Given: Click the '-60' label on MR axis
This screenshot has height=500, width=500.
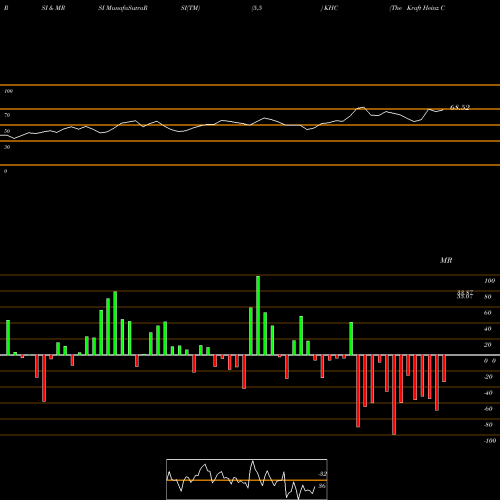Looking at the screenshot, I should tap(488, 409).
